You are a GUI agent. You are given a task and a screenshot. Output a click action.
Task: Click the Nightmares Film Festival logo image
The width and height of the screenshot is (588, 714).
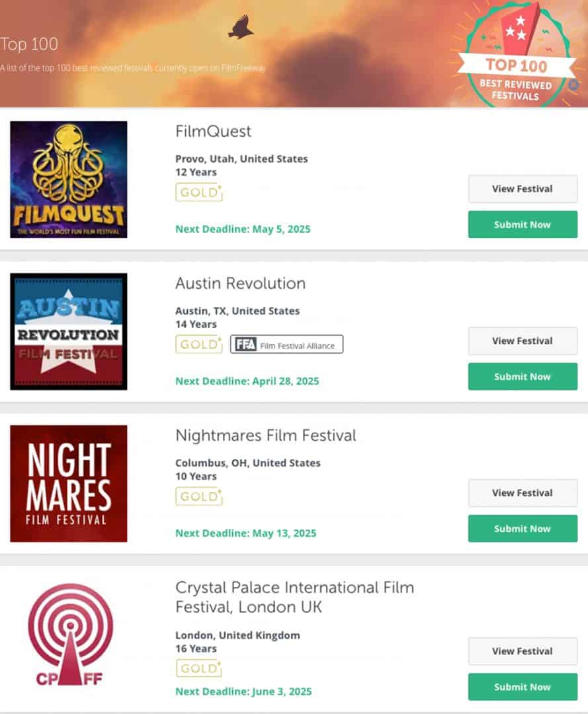[x=69, y=483]
